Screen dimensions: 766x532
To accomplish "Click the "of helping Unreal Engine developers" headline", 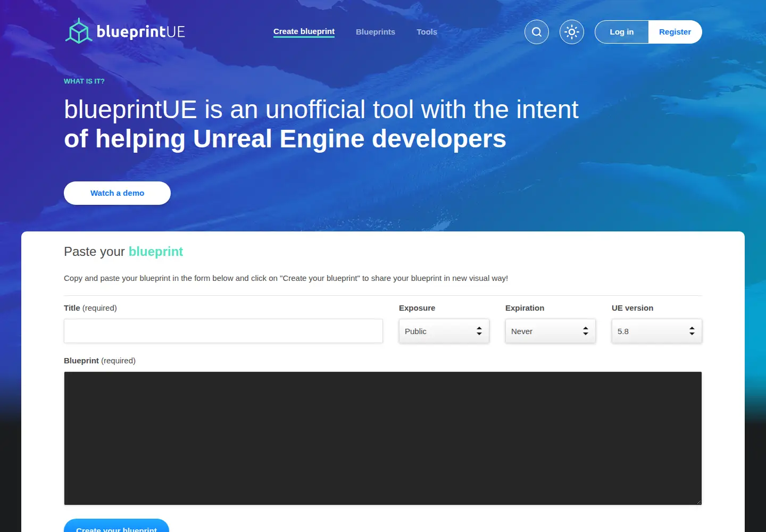I will pos(285,139).
